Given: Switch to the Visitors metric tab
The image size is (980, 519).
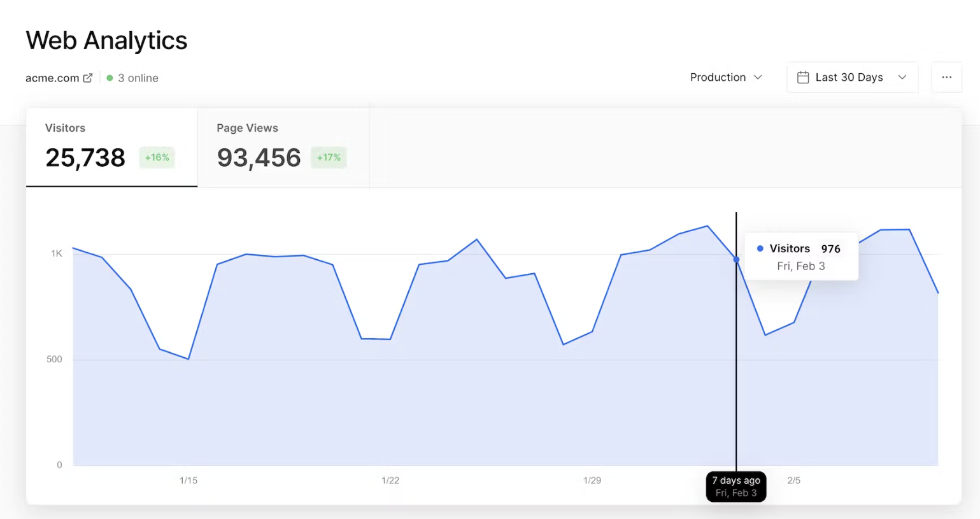Looking at the screenshot, I should coord(111,146).
